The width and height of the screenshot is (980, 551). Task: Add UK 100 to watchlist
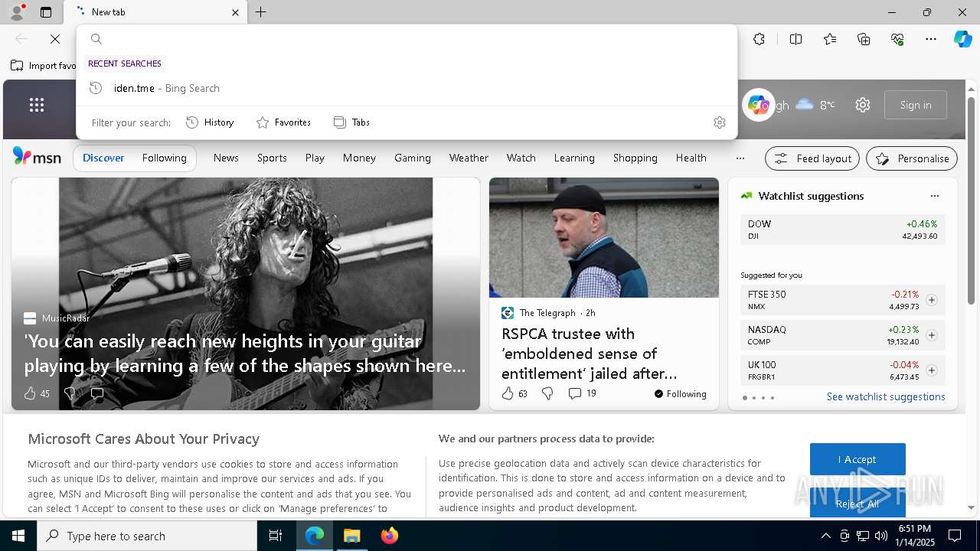click(932, 370)
